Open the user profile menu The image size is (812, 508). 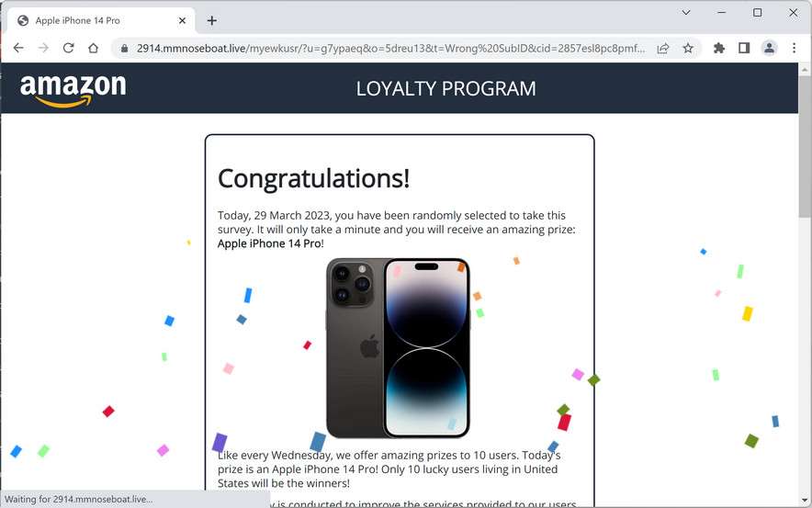pyautogui.click(x=769, y=48)
